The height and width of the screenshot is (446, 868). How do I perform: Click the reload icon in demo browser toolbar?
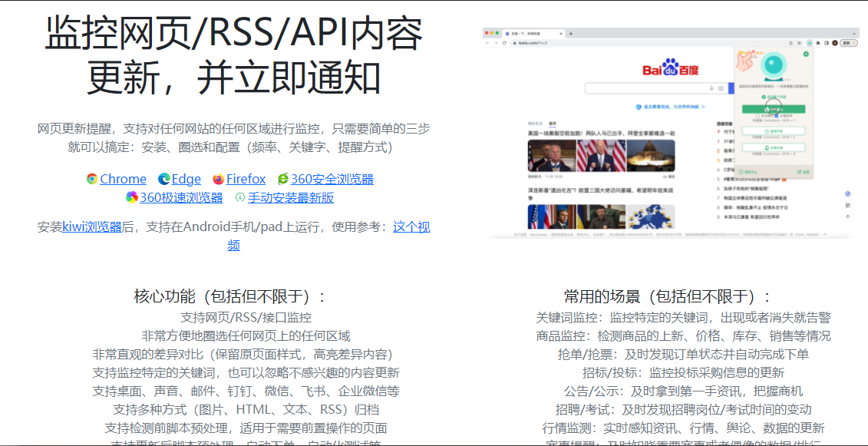(504, 43)
